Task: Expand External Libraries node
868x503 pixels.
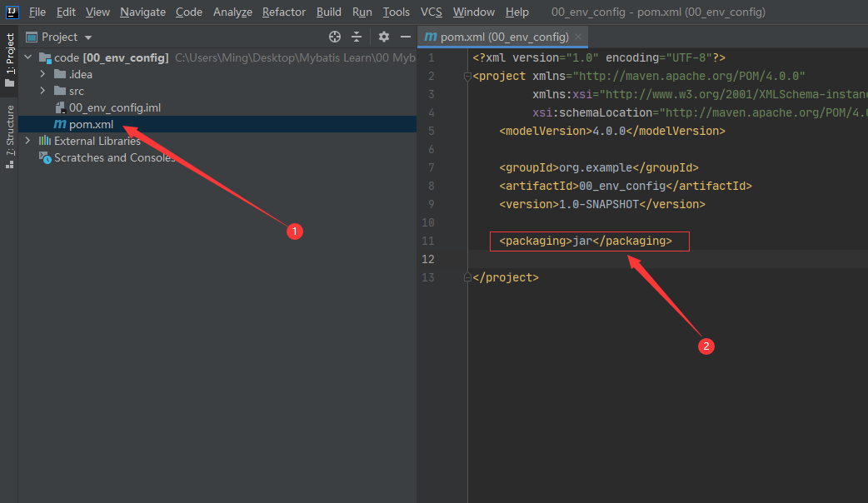Action: pos(27,141)
